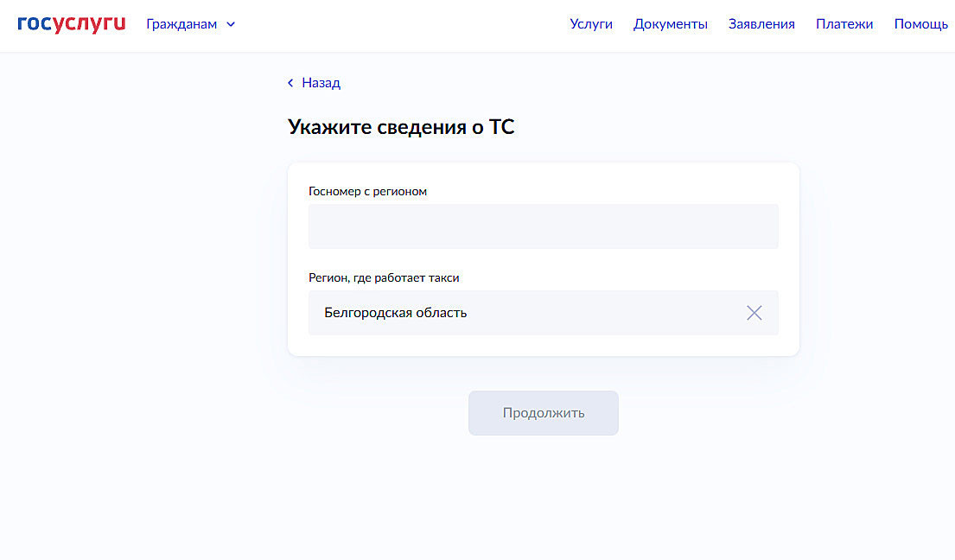Open the Услуги menu item
Viewport: 955px width, 560px height.
point(591,23)
